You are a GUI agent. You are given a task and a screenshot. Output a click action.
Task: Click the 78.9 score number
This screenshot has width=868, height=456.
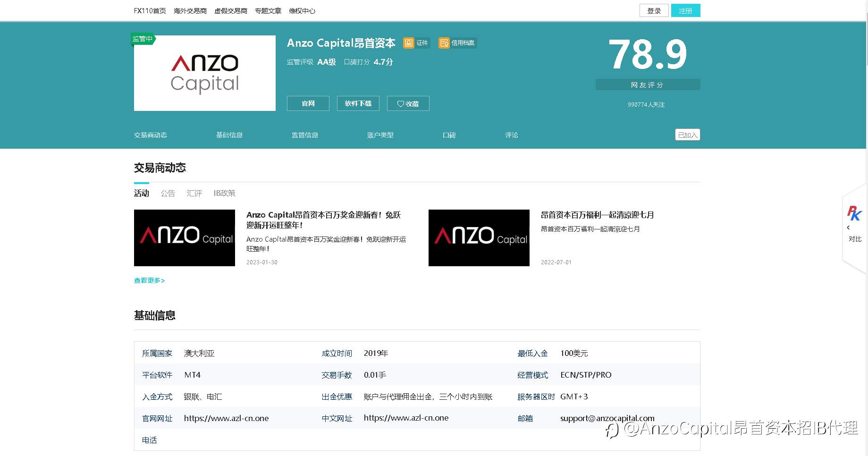coord(648,54)
